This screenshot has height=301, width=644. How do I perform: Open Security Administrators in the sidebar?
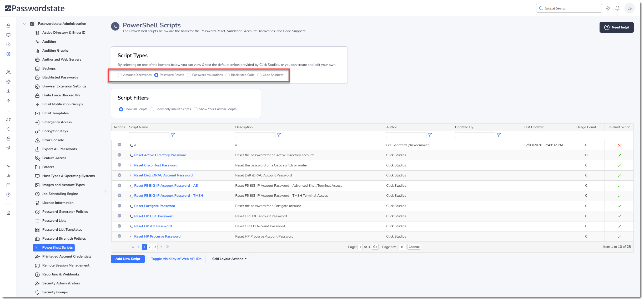(61, 283)
